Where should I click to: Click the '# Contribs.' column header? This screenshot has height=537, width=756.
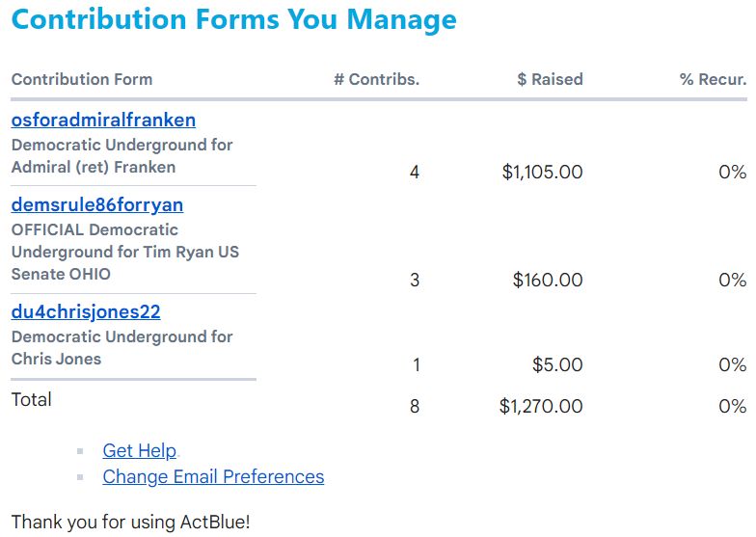(376, 79)
